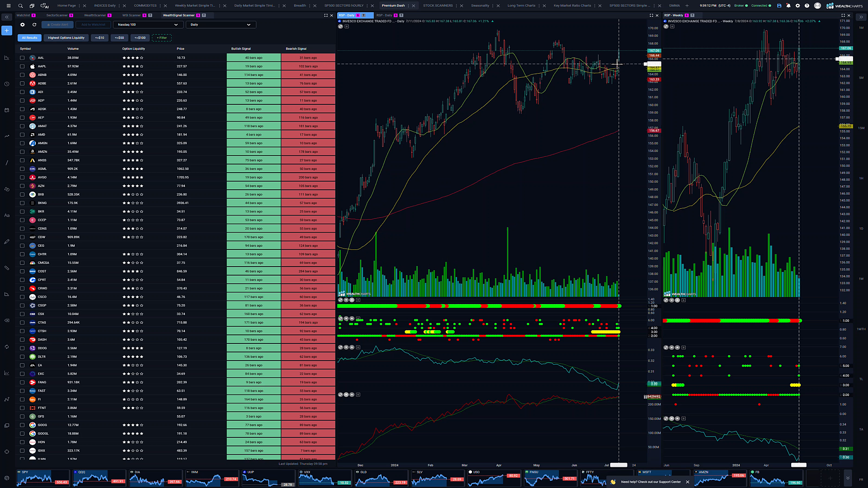Viewport: 868px width, 488px height.
Task: Tick the checkbox for AAPL row
Action: [x=22, y=66]
